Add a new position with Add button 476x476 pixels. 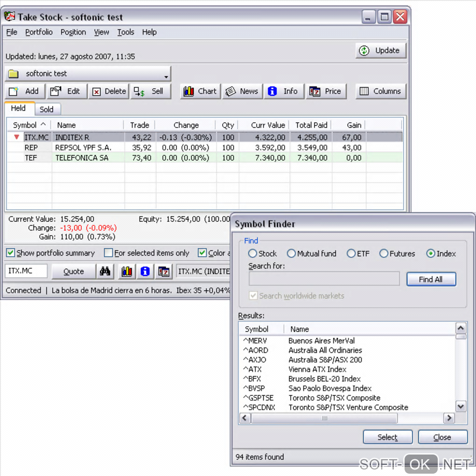tap(25, 91)
